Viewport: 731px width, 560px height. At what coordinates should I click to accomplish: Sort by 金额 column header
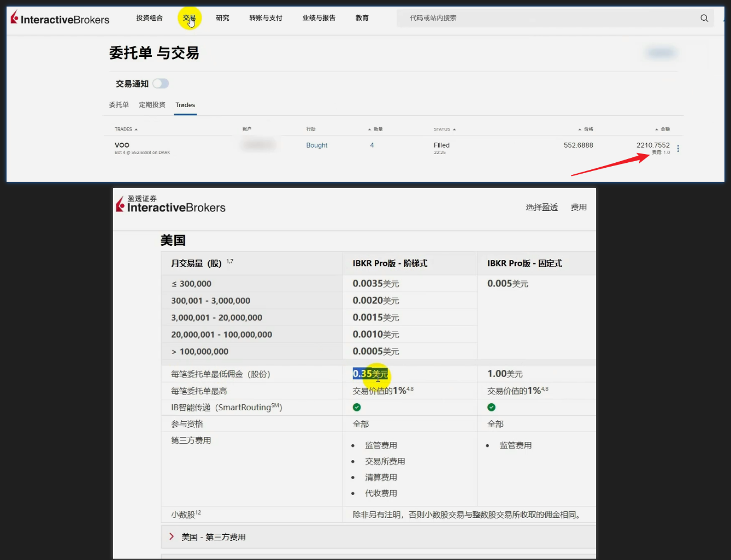[x=663, y=129]
